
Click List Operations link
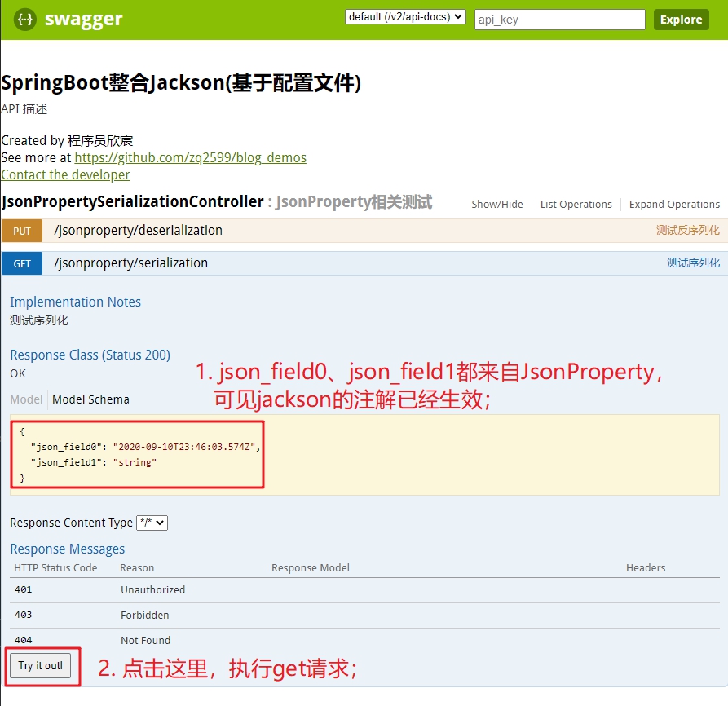(x=576, y=205)
